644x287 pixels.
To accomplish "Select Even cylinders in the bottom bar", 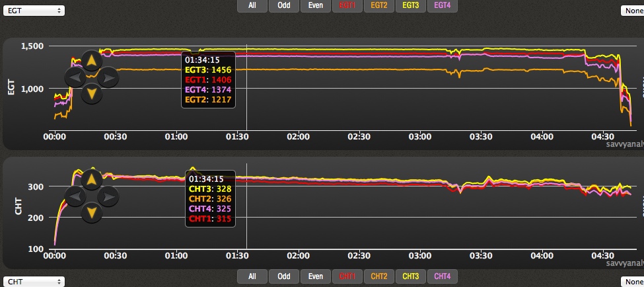I will point(316,276).
